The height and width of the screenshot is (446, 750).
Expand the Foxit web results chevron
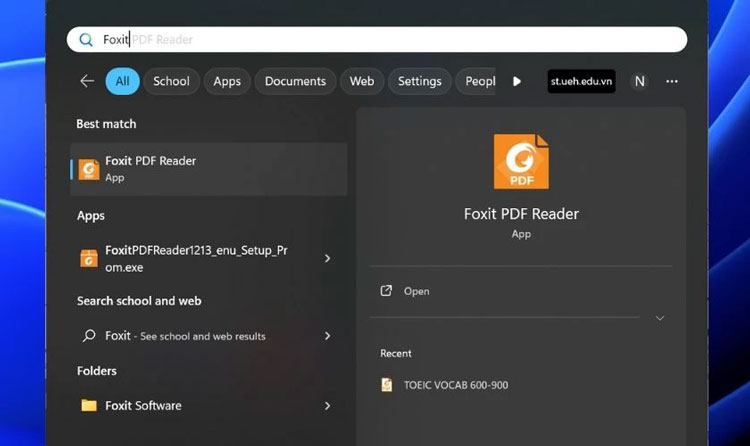(x=327, y=336)
